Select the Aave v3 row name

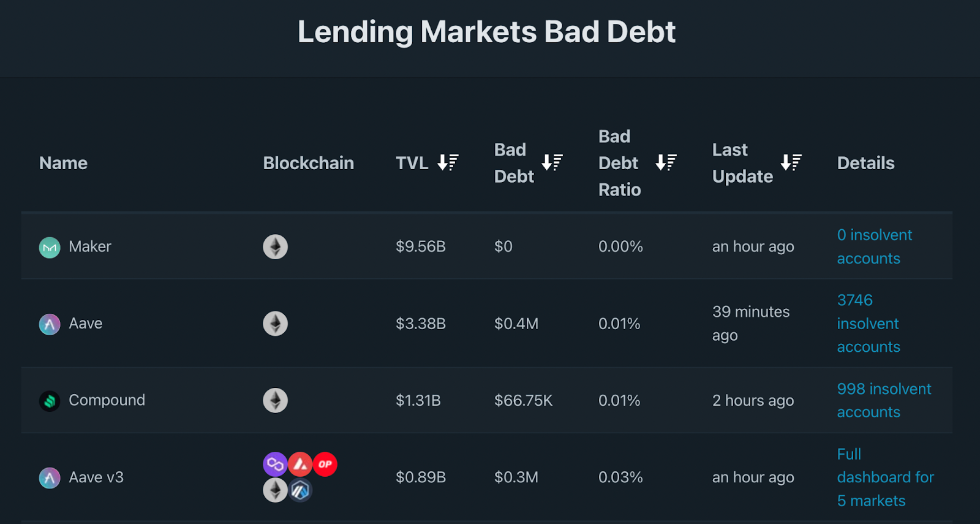pos(96,477)
